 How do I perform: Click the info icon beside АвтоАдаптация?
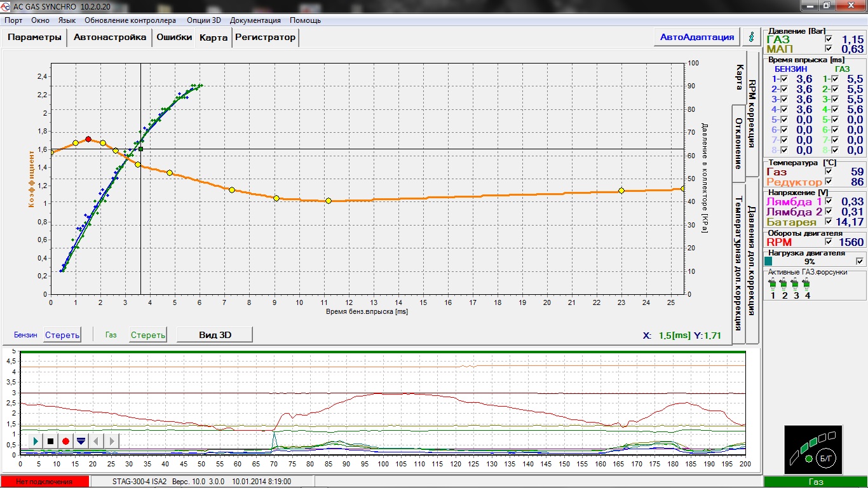[752, 37]
